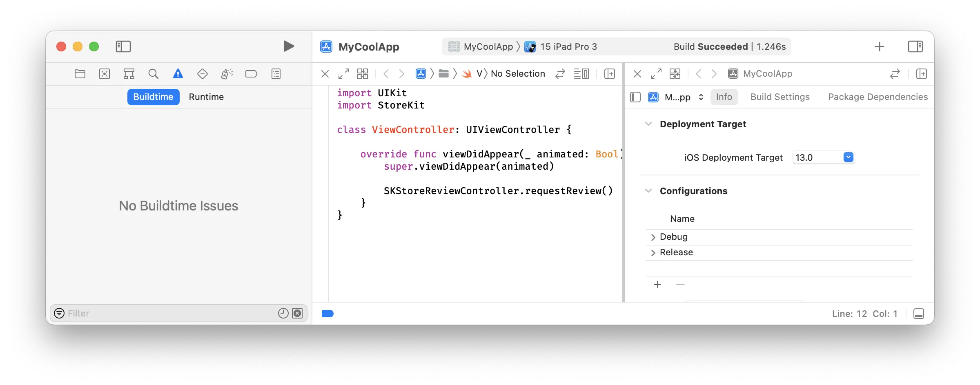Open the Package Dependencies tab
The width and height of the screenshot is (980, 385).
pyautogui.click(x=878, y=97)
